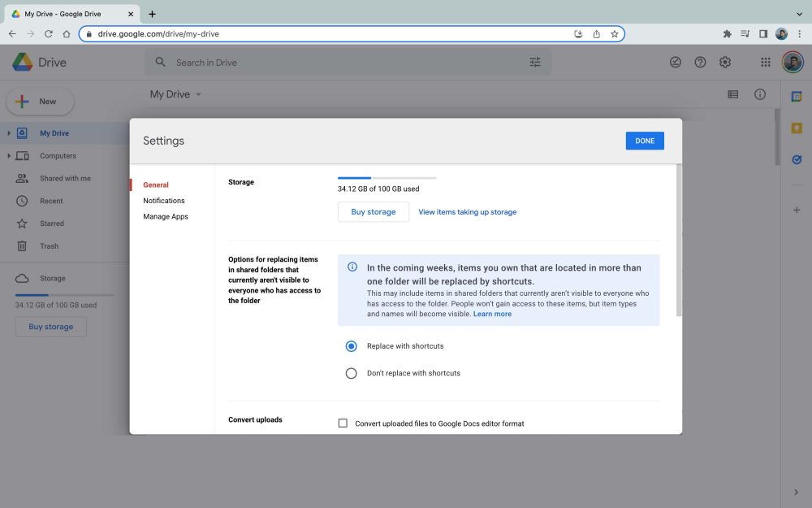Image resolution: width=812 pixels, height=508 pixels.
Task: Click the Drive settings gear icon
Action: (x=725, y=63)
